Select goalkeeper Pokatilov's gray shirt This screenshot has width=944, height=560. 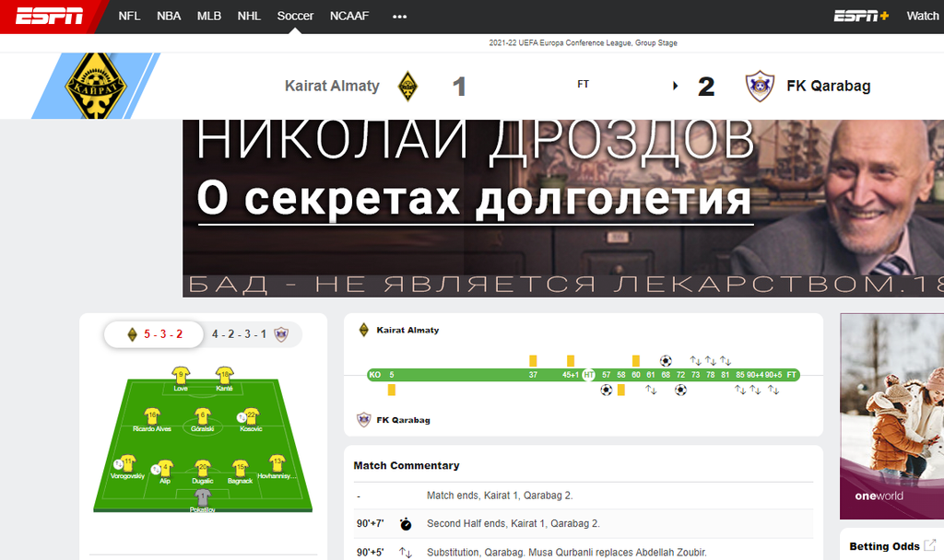pos(202,496)
